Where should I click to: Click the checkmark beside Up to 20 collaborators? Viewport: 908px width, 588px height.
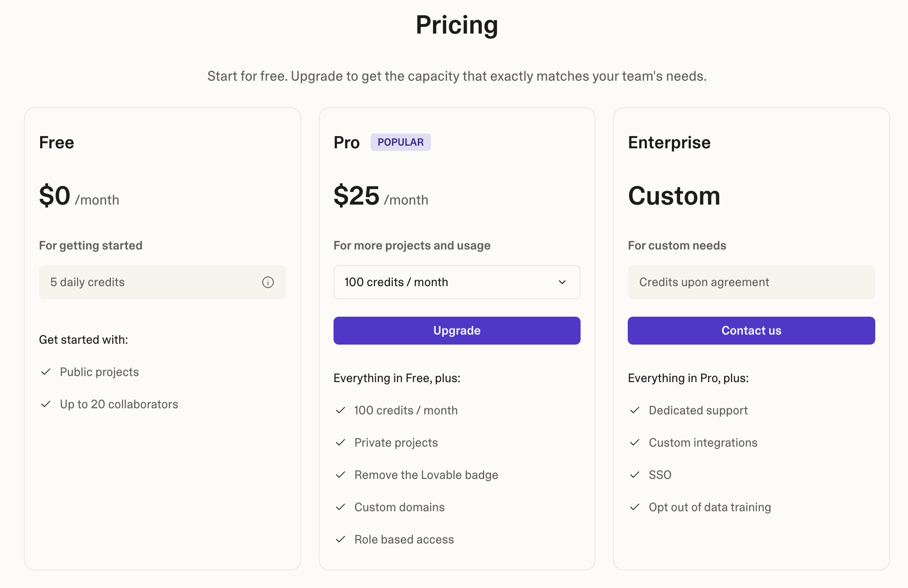pos(46,404)
